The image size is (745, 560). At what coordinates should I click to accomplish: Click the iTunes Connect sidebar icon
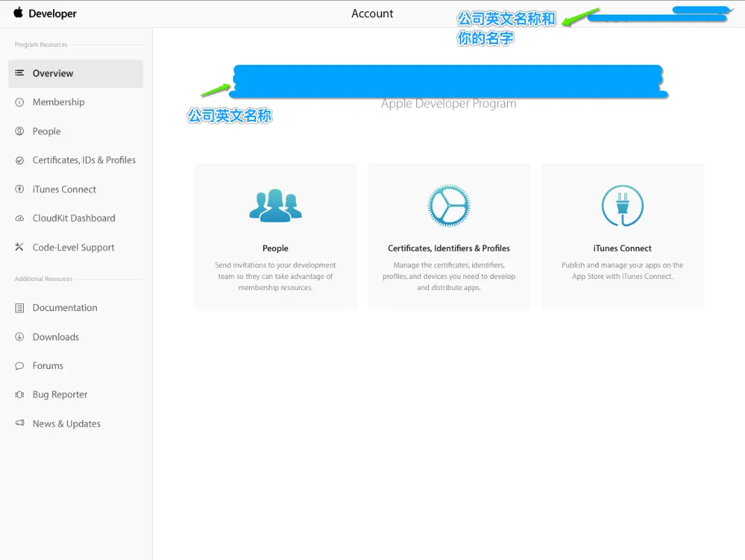20,189
